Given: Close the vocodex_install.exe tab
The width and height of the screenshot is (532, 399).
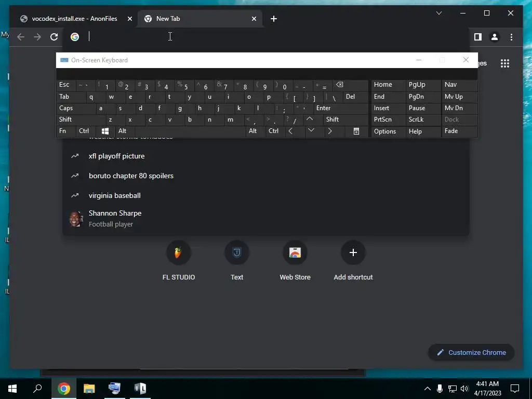Looking at the screenshot, I should 129,19.
